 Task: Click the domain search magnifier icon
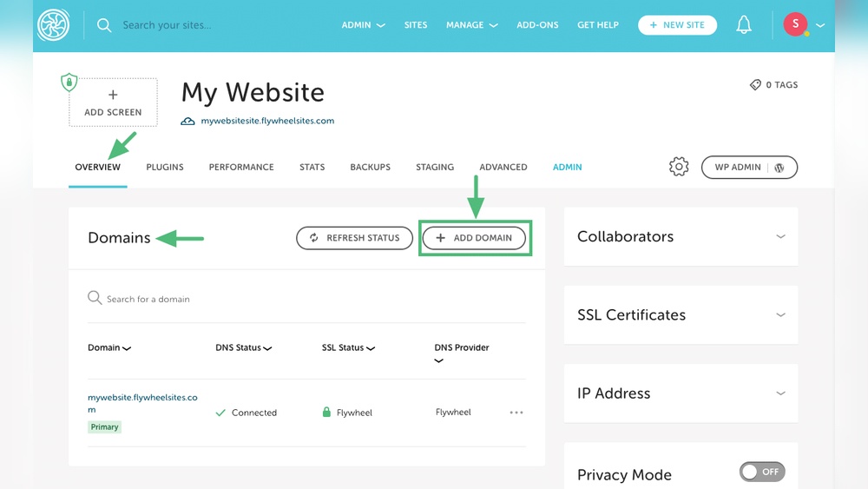[x=95, y=298]
